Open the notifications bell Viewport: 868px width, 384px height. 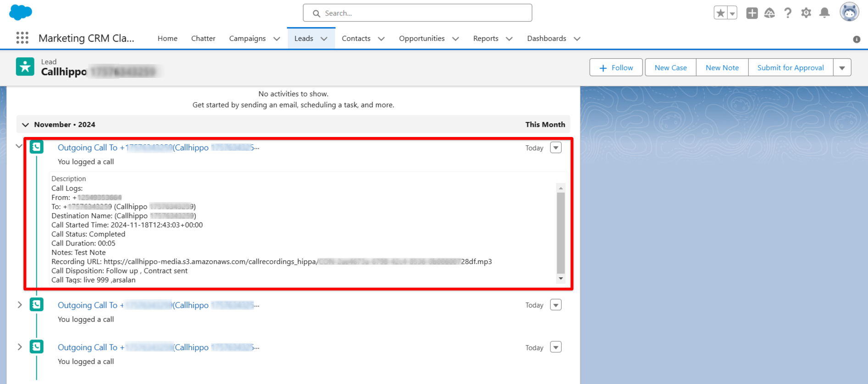coord(824,13)
